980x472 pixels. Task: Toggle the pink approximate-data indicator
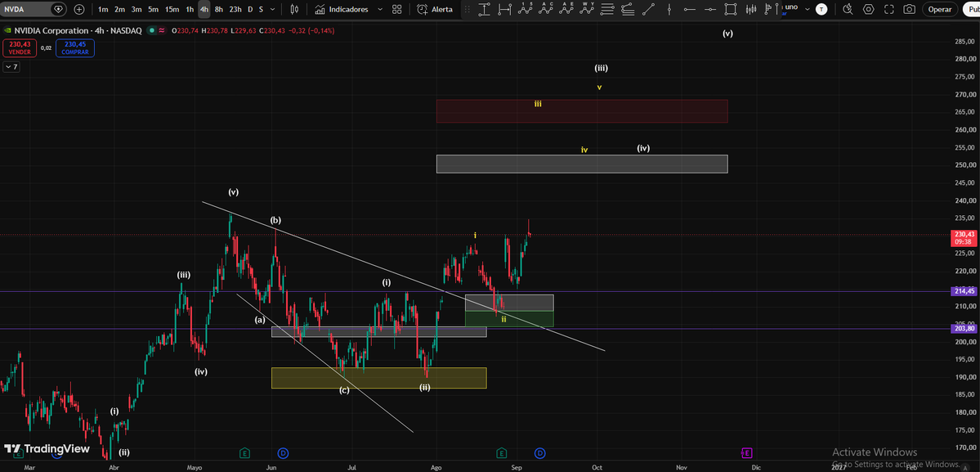point(162,30)
